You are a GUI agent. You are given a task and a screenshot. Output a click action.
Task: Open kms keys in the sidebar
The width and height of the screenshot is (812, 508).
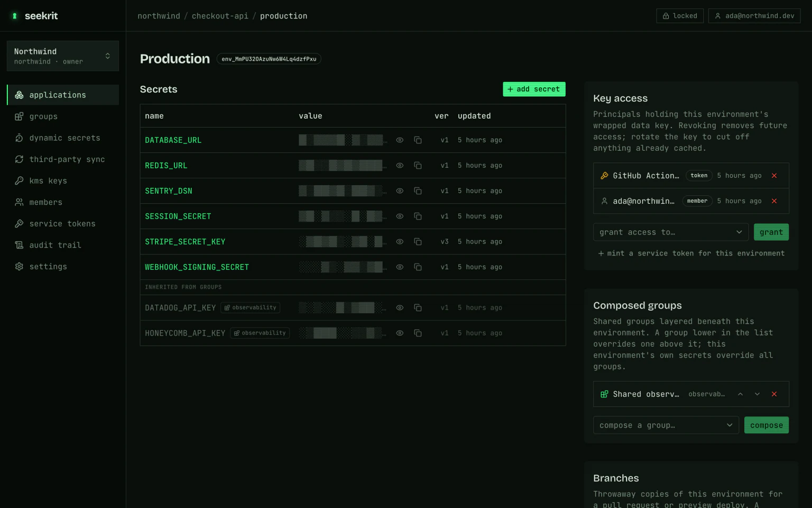[63, 181]
